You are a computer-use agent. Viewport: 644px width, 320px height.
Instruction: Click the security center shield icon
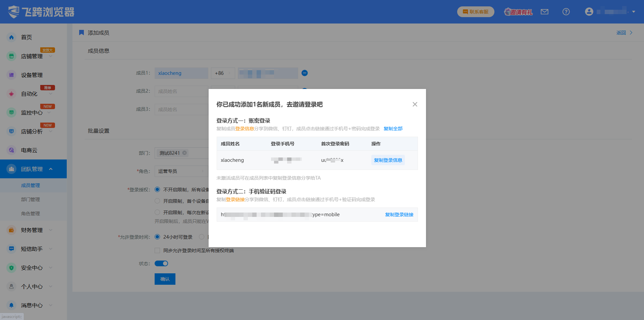click(11, 268)
